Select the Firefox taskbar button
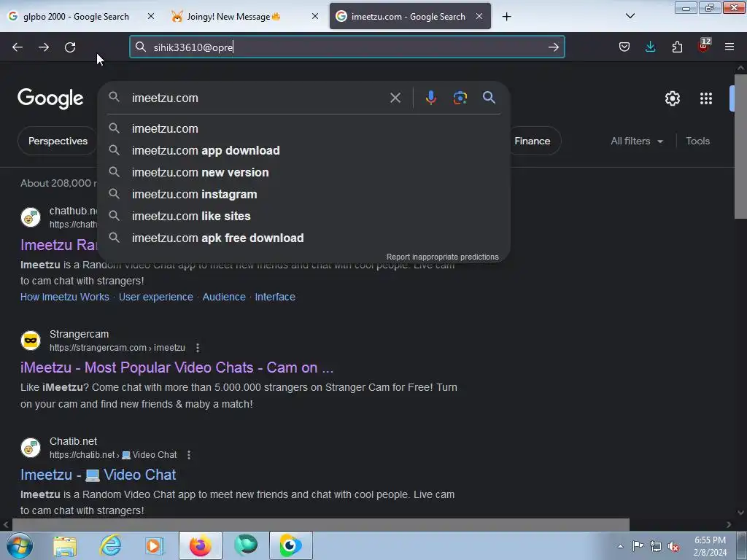 pyautogui.click(x=201, y=545)
